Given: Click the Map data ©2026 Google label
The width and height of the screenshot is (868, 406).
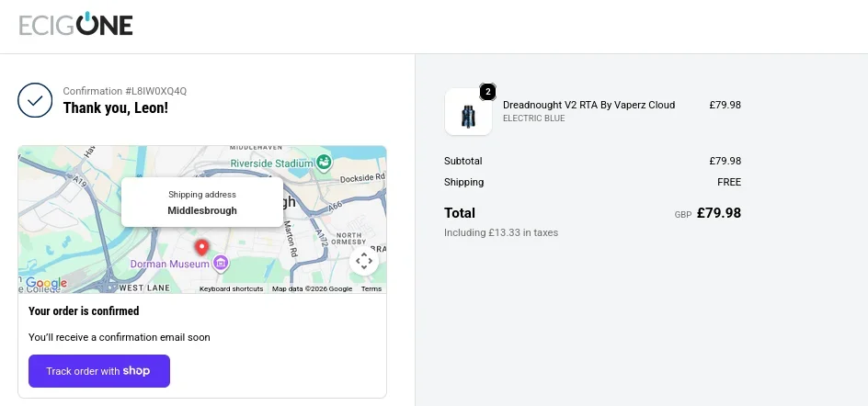Looking at the screenshot, I should pyautogui.click(x=312, y=288).
